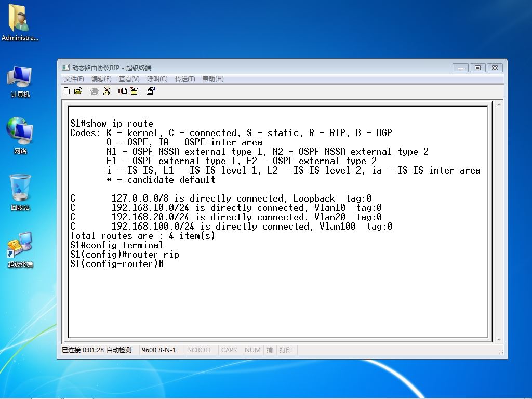Close the 超级终端 window

495,68
